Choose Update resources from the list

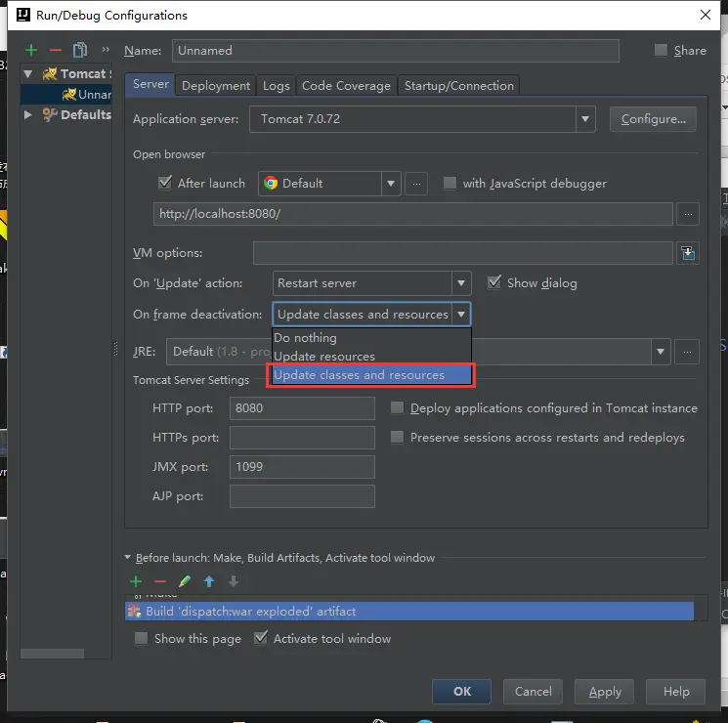click(371, 357)
